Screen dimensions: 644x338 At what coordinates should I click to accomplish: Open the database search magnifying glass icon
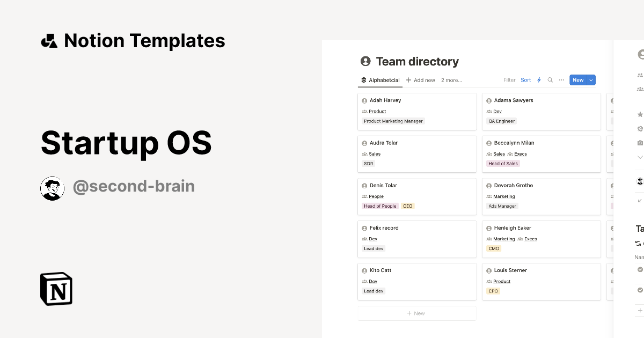click(x=550, y=79)
